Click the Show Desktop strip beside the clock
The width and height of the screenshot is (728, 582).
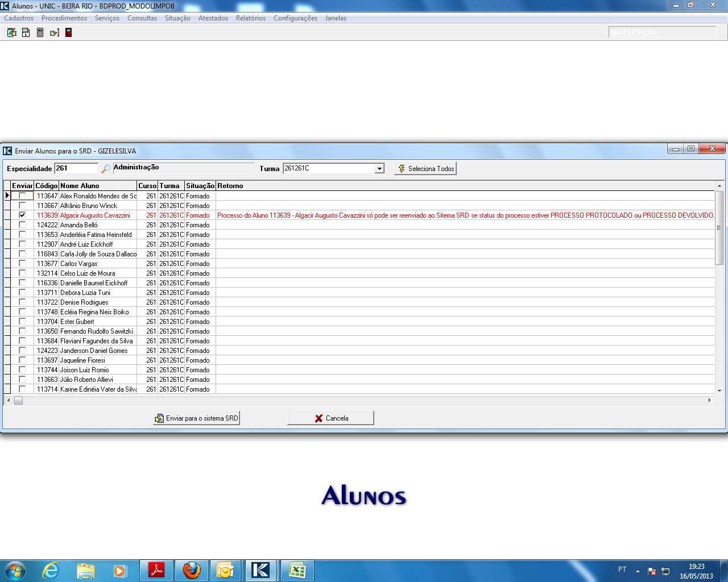coord(724,571)
